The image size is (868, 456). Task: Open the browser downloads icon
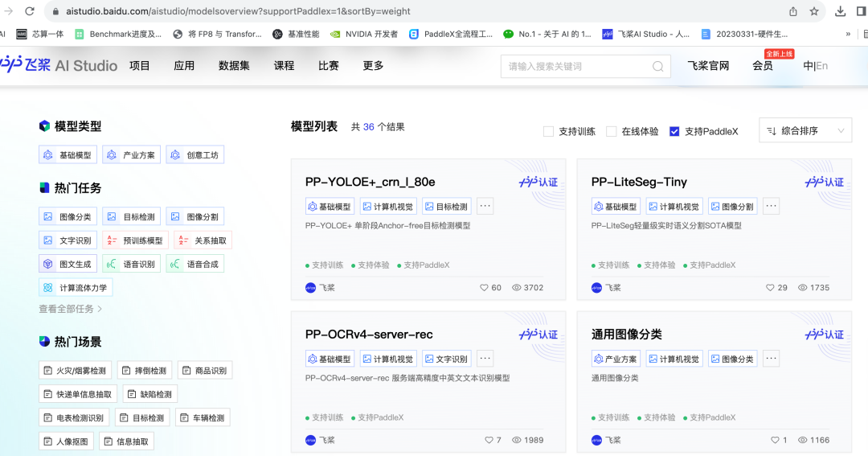[x=840, y=11]
